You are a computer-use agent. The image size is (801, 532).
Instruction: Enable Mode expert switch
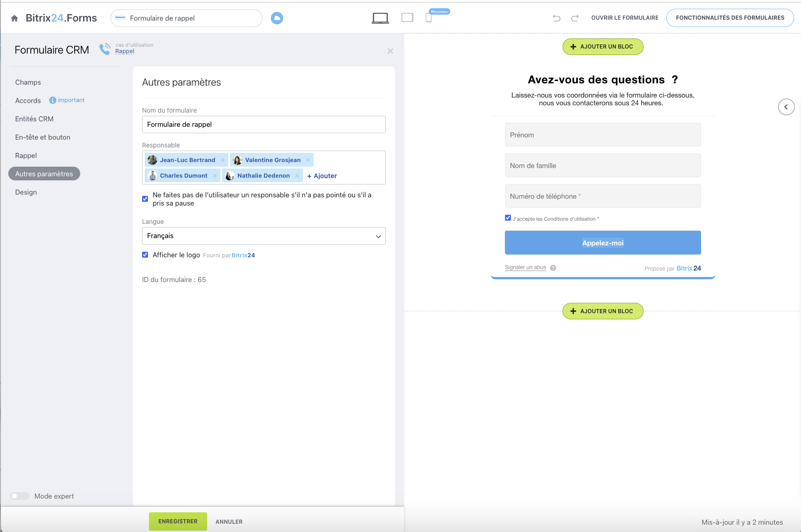point(20,496)
